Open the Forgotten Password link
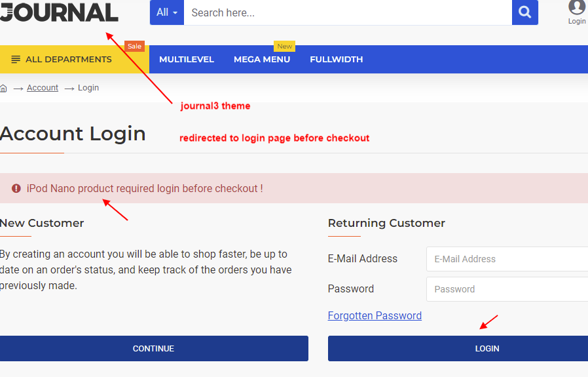The width and height of the screenshot is (588, 377). (375, 315)
